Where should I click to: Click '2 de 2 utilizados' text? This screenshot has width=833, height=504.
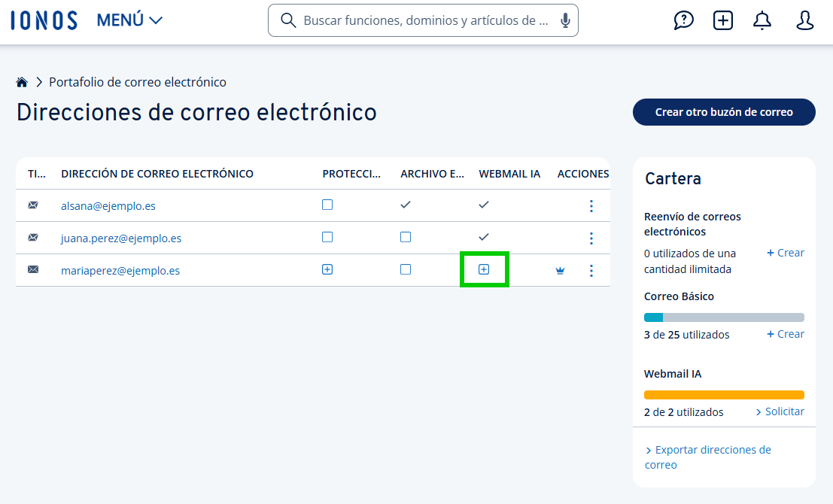click(683, 412)
